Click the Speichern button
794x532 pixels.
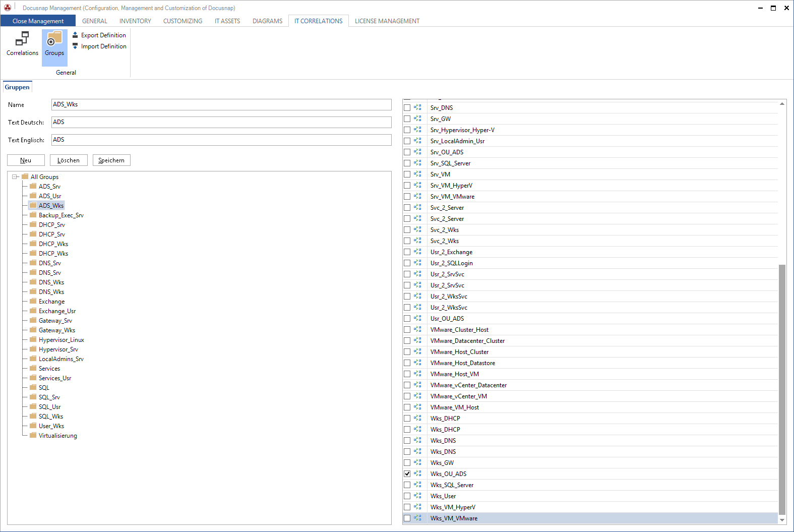tap(111, 160)
